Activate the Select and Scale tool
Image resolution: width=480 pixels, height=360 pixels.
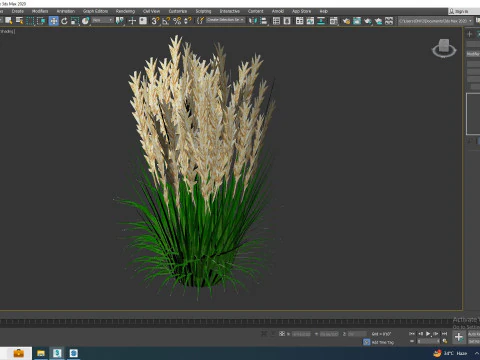75,21
